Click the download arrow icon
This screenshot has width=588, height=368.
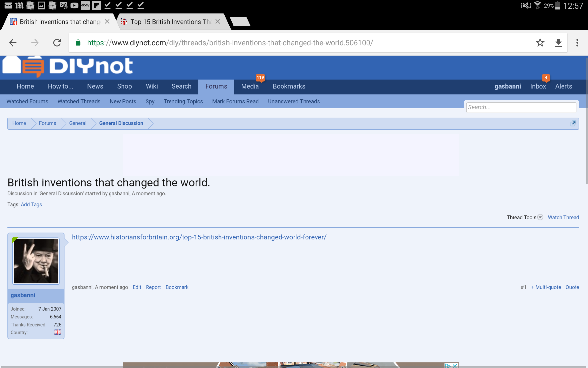click(558, 43)
